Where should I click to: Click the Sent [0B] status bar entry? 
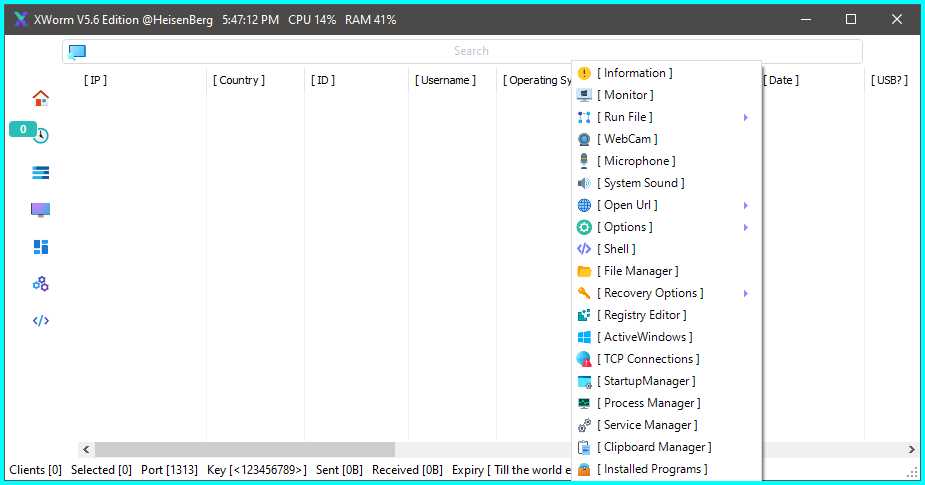point(339,470)
